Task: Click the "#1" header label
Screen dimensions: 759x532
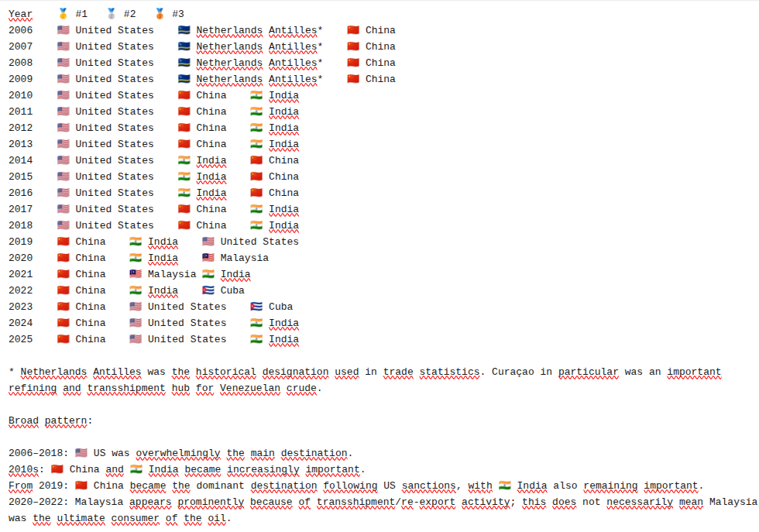Action: click(81, 14)
